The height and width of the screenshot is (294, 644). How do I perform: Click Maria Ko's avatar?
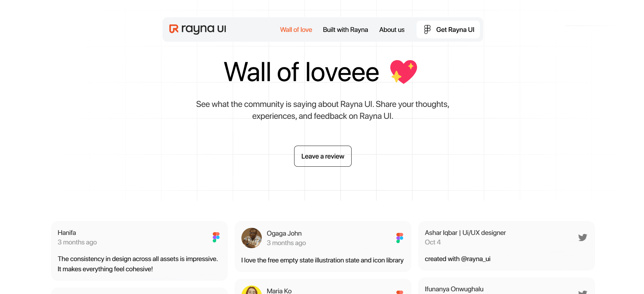coord(252,290)
